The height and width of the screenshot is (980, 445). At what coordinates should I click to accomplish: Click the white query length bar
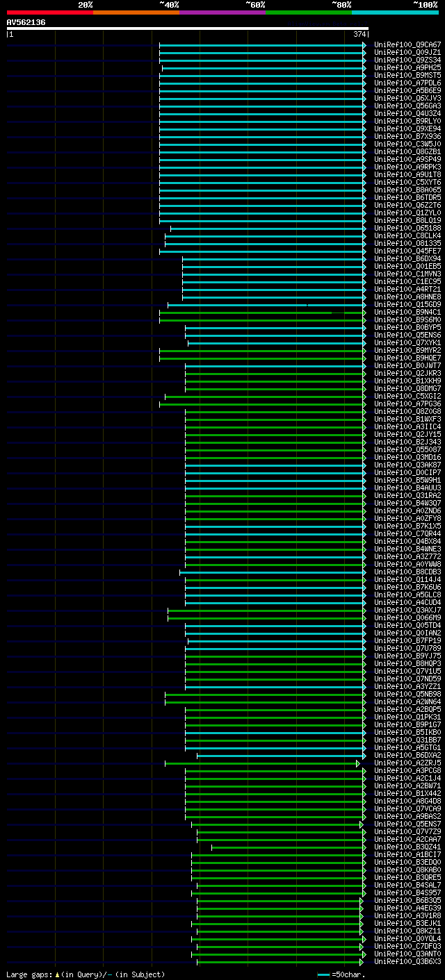click(187, 28)
